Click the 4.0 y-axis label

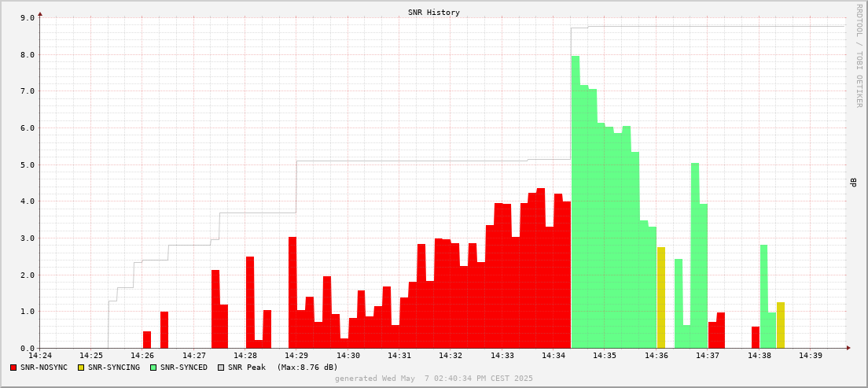(28, 201)
